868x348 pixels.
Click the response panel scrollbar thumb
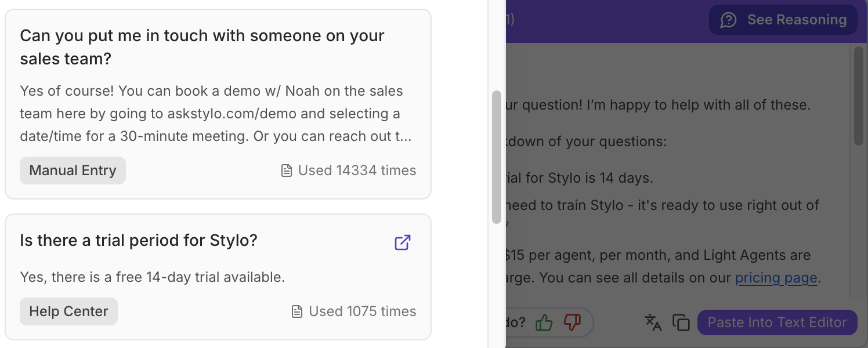[859, 96]
